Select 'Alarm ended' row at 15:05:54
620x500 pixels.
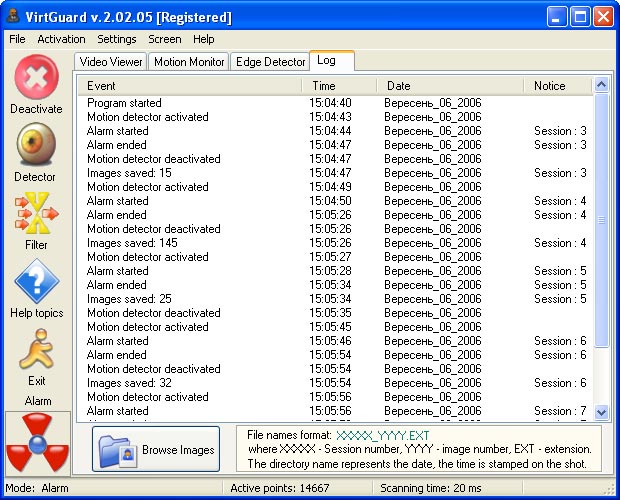click(335, 355)
